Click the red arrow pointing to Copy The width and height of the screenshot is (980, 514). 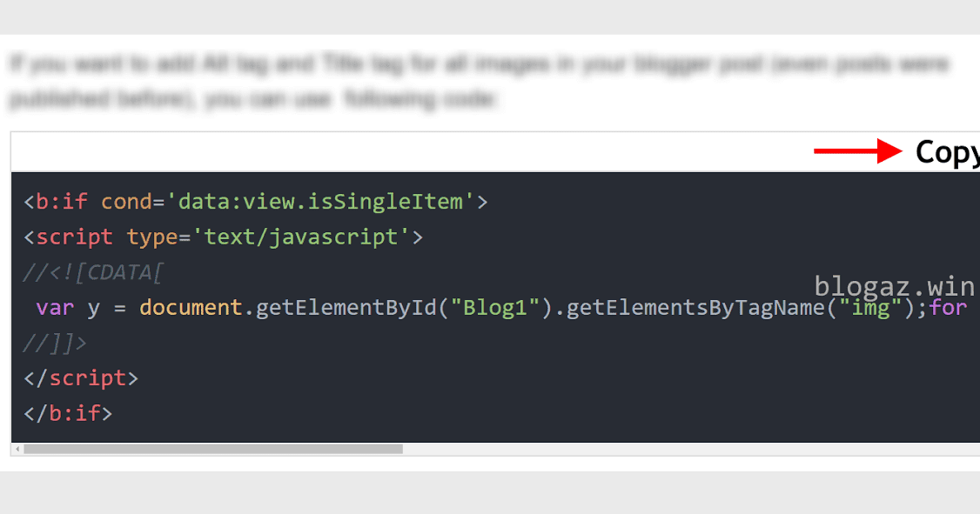tap(857, 150)
